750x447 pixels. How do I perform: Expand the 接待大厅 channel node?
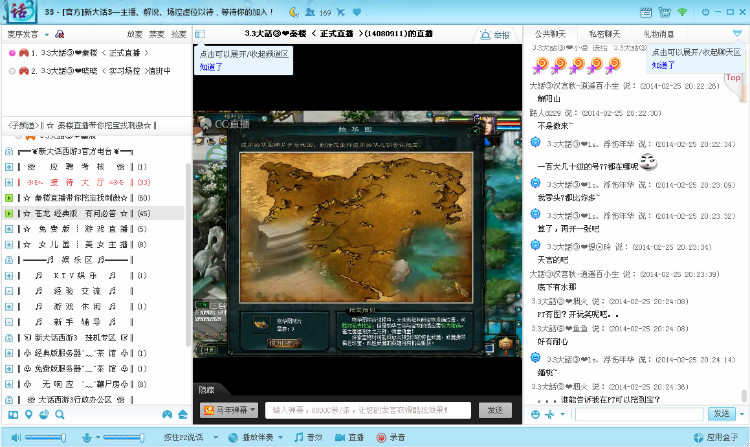click(8, 182)
